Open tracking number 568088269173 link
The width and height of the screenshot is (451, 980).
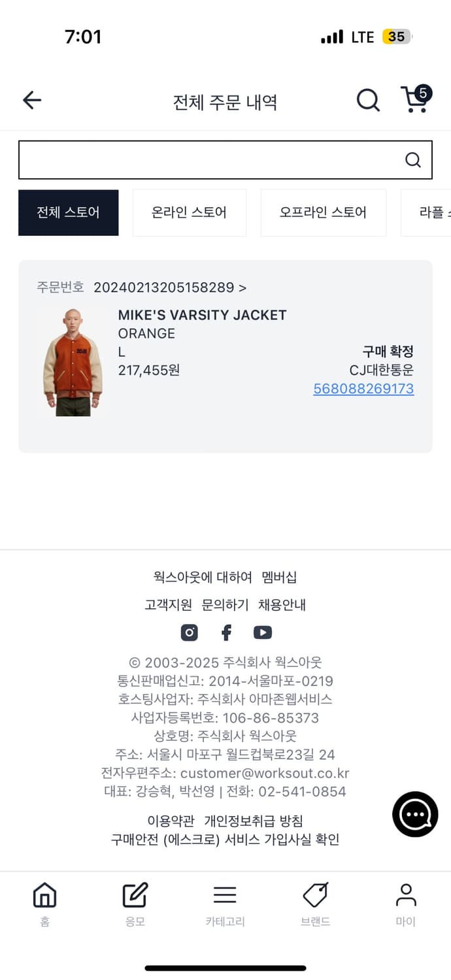(x=363, y=389)
